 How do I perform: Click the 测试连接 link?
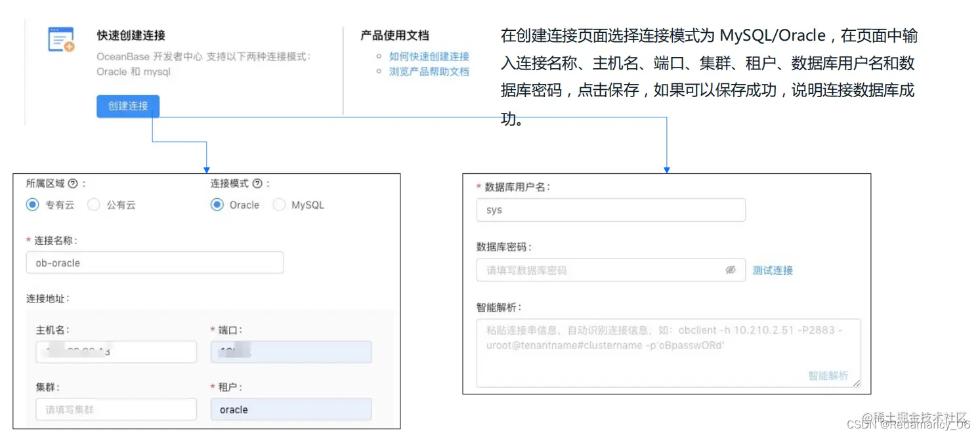click(773, 270)
